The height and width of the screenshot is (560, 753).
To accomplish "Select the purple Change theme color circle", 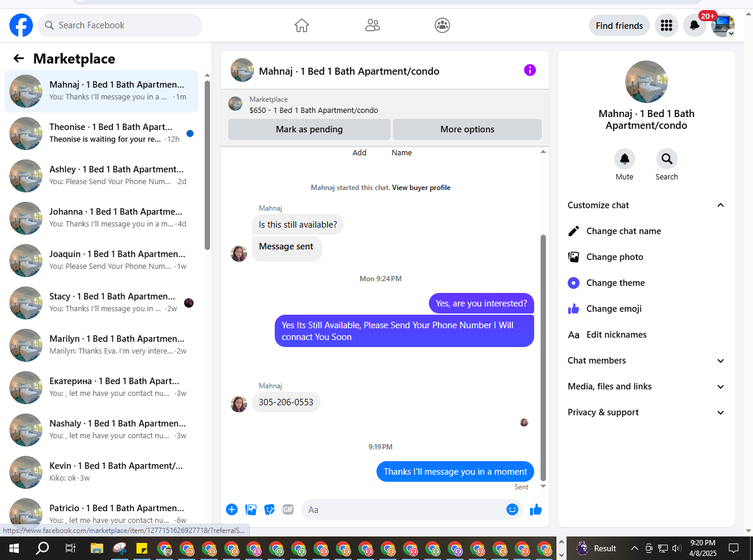I will [x=574, y=283].
